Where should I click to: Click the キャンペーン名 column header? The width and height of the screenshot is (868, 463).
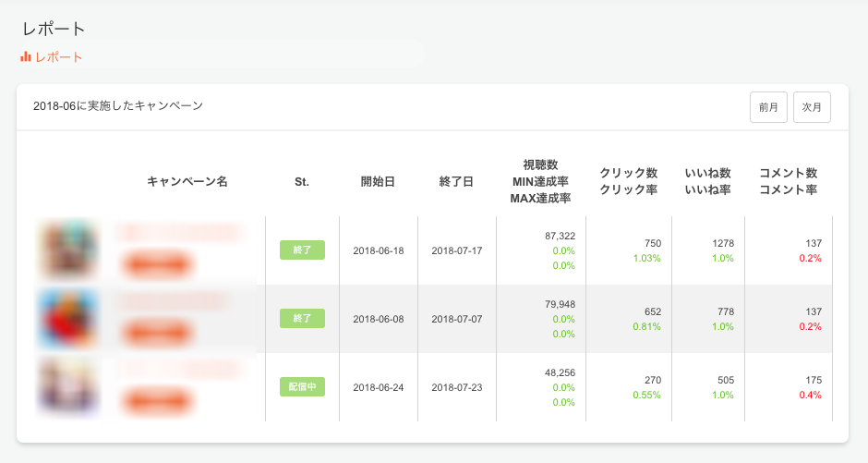187,182
